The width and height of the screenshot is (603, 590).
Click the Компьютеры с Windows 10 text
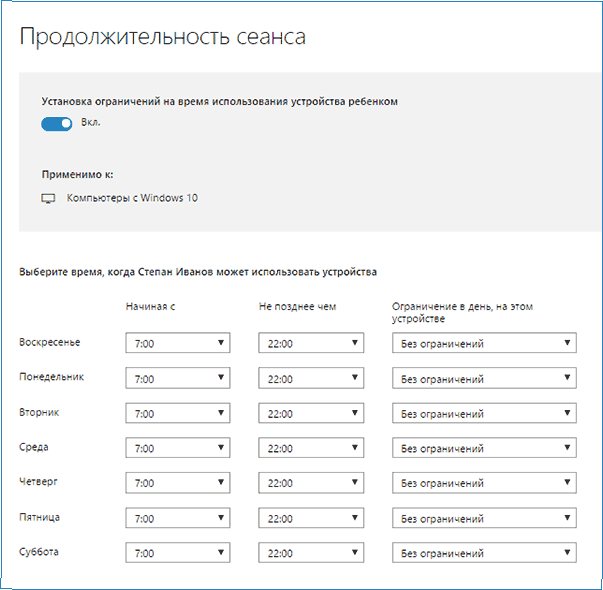pos(132,198)
